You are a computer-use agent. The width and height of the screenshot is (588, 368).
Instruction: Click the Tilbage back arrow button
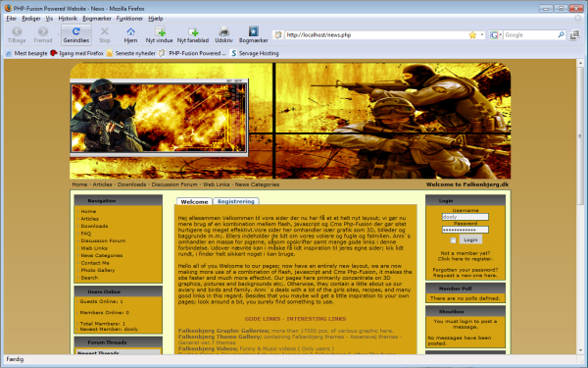tap(17, 34)
